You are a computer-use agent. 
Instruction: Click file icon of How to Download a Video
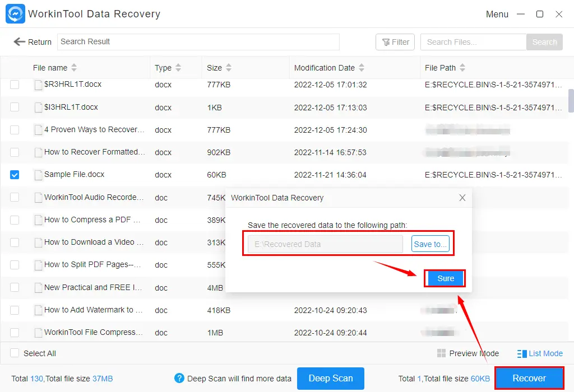[38, 242]
